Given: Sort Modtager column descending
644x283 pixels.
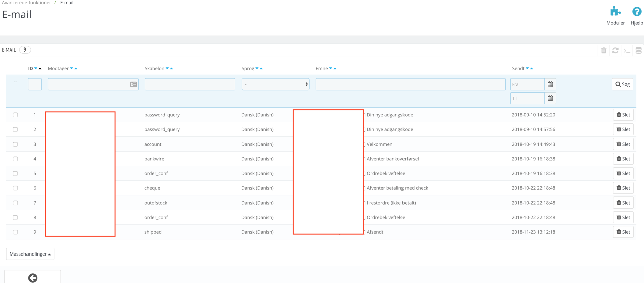Looking at the screenshot, I should tap(71, 68).
